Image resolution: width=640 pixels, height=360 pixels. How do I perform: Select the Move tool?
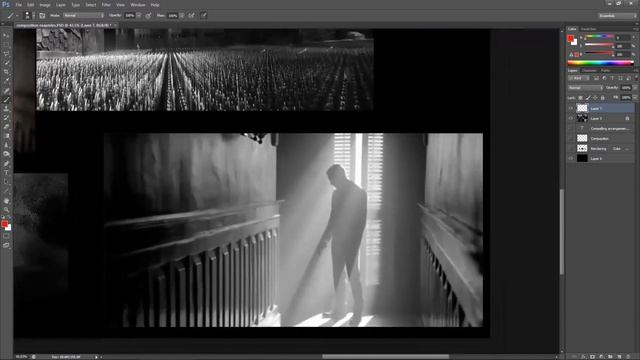pyautogui.click(x=6, y=36)
